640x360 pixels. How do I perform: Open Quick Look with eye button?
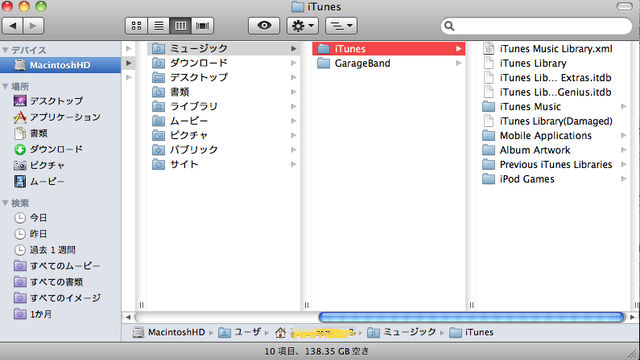(264, 26)
